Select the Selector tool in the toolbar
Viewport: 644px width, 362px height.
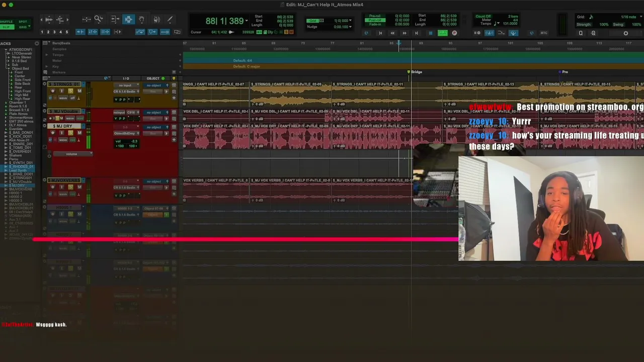129,20
